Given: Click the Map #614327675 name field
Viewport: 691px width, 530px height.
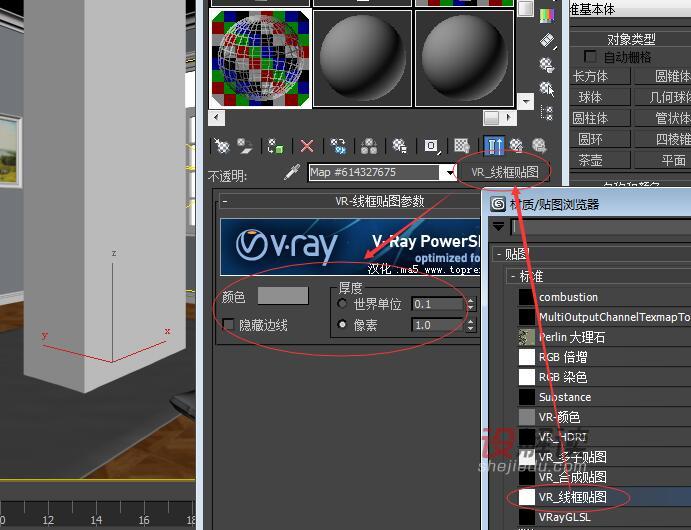Looking at the screenshot, I should point(374,172).
